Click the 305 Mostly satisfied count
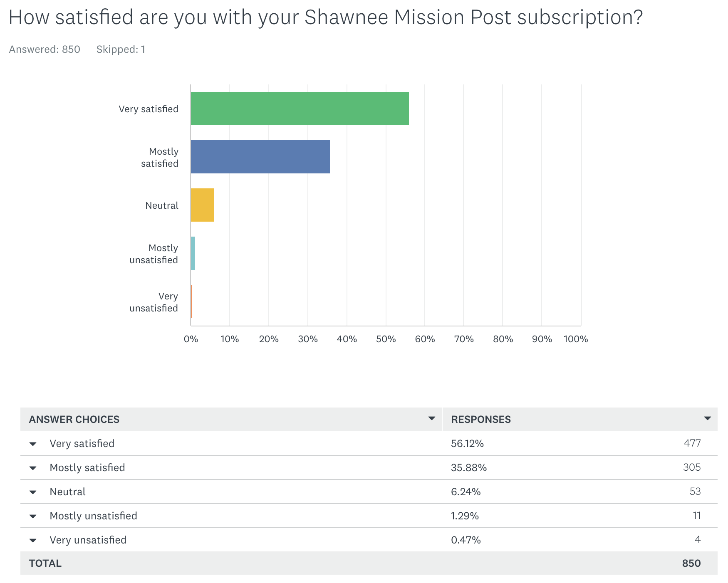The height and width of the screenshot is (583, 728). [691, 467]
